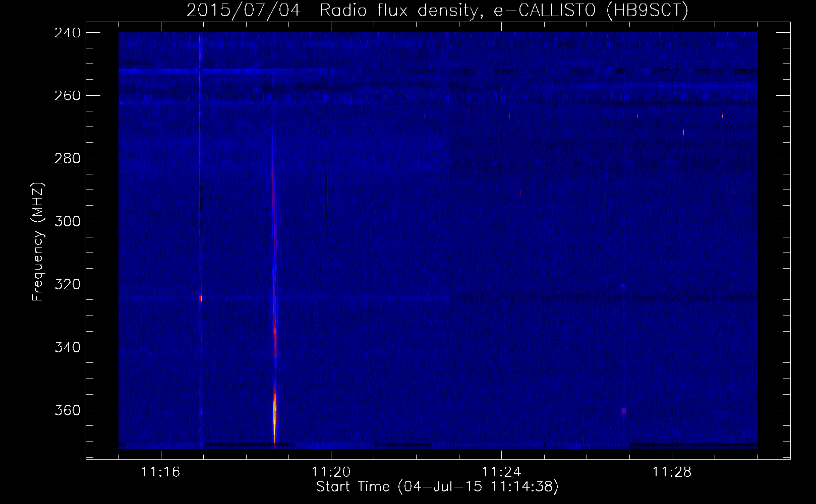Click the 'Start Time (04-Jul-15 11:14:38)' label
Screen dimensions: 816x504
tap(437, 487)
